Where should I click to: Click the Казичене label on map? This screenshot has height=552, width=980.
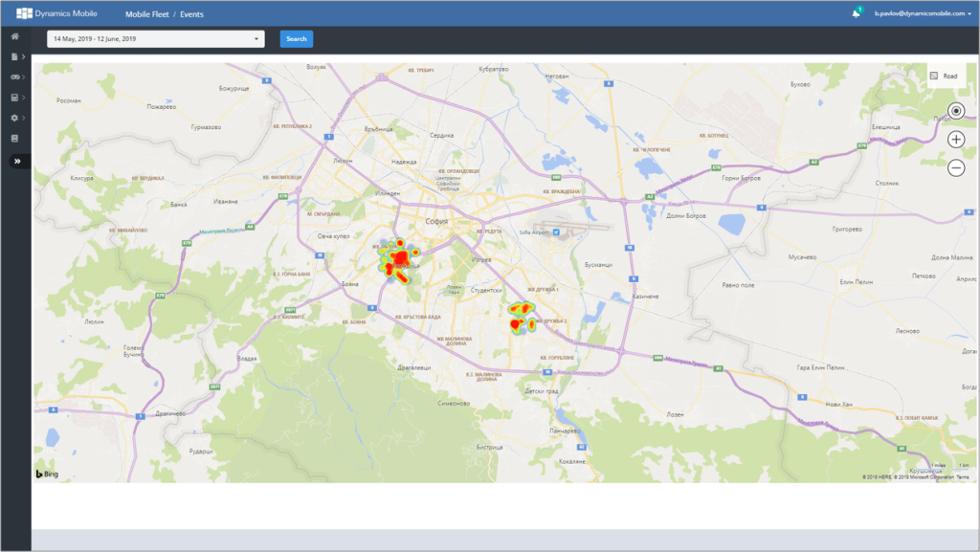coord(646,297)
